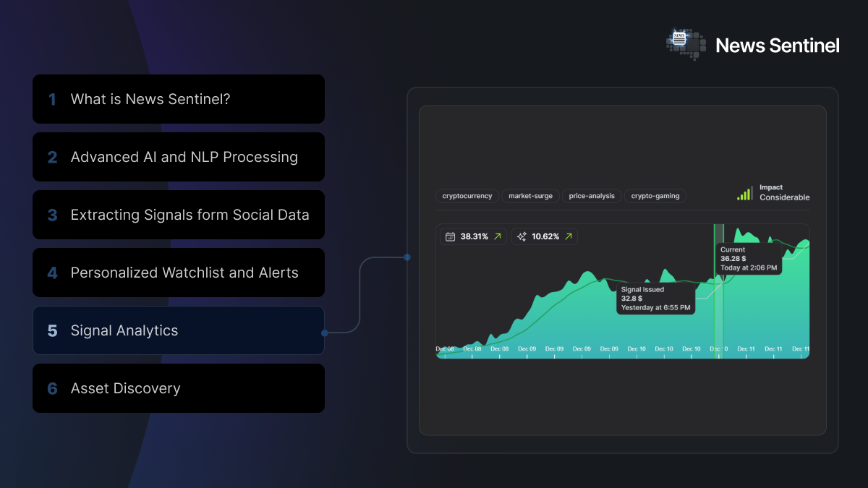Click the 10.62% change value
Image resolution: width=868 pixels, height=488 pixels.
(545, 236)
